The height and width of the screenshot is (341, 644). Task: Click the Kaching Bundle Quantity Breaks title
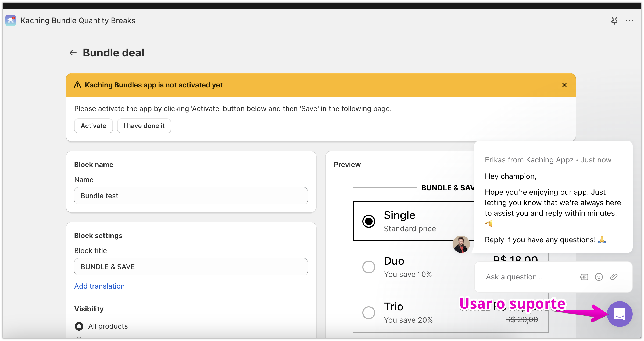click(78, 20)
